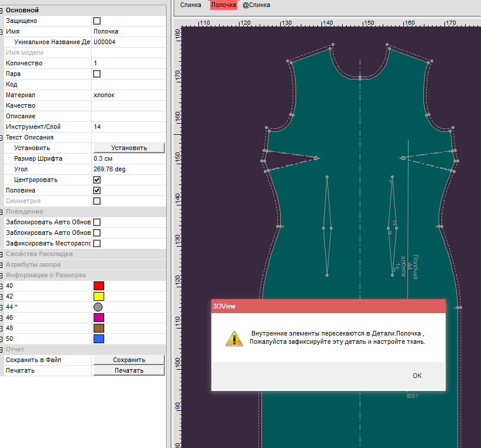Toggle the Половина checkbox
This screenshot has width=481, height=448.
tap(97, 191)
